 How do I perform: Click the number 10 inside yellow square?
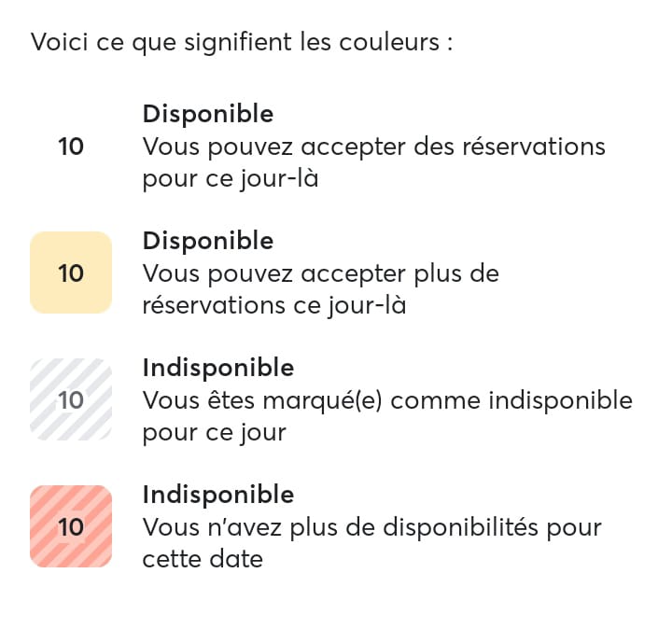[71, 273]
